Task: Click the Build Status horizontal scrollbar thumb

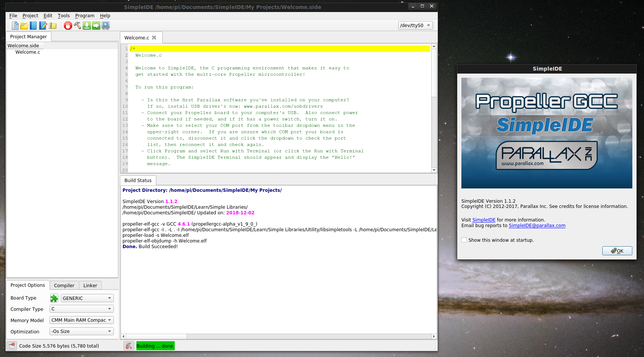Action: tap(156, 336)
